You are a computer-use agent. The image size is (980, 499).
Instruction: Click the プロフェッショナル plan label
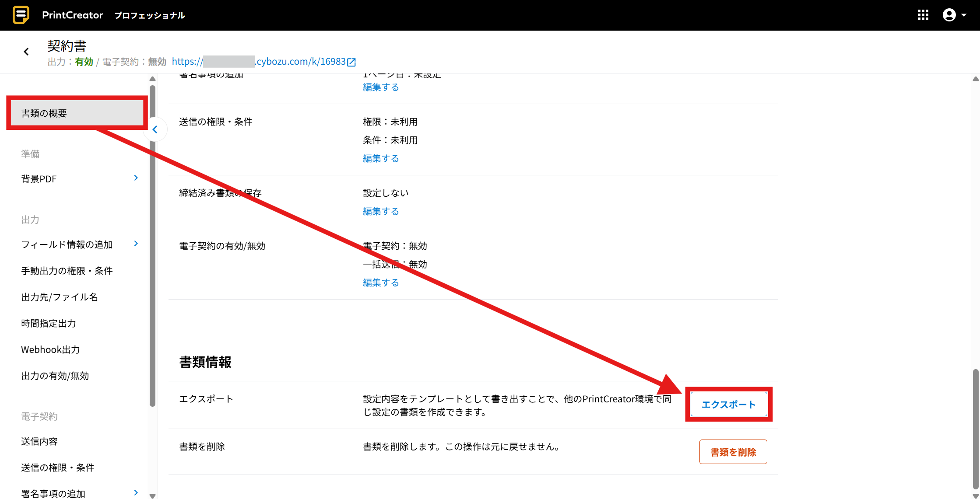(x=150, y=15)
